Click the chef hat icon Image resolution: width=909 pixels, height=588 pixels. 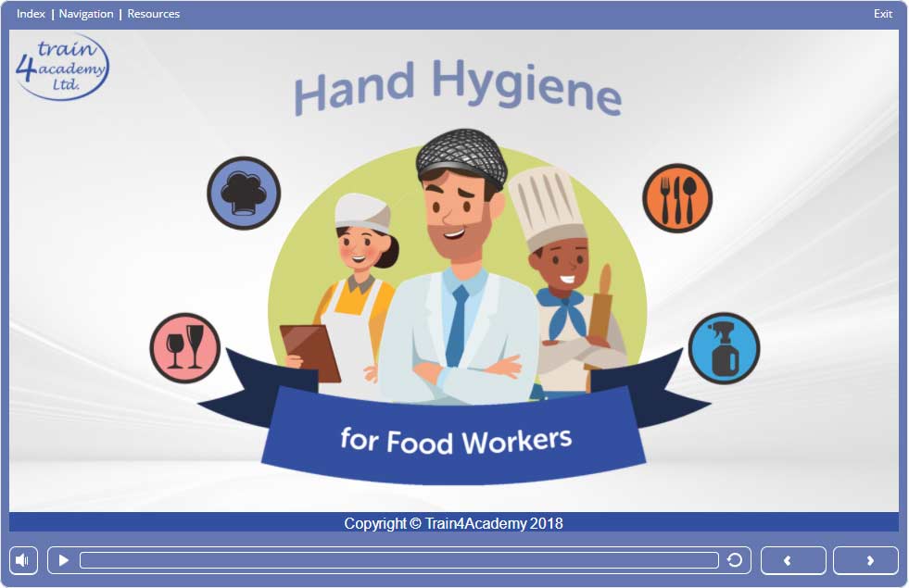click(244, 194)
